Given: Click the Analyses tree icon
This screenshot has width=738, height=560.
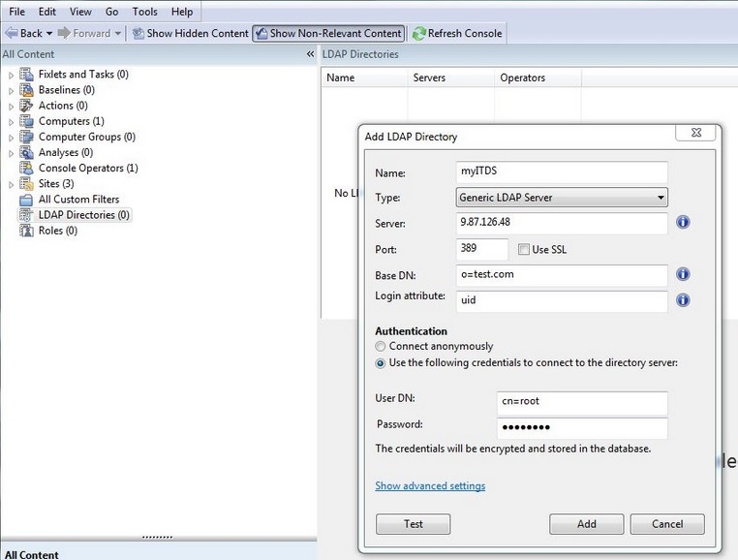Looking at the screenshot, I should 26,152.
